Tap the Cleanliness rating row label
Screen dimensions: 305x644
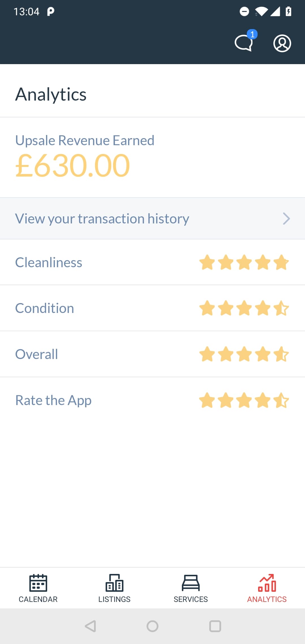pyautogui.click(x=49, y=262)
